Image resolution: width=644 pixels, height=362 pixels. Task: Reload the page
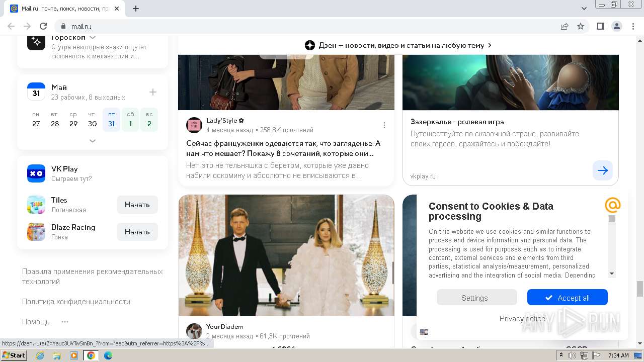coord(43,26)
